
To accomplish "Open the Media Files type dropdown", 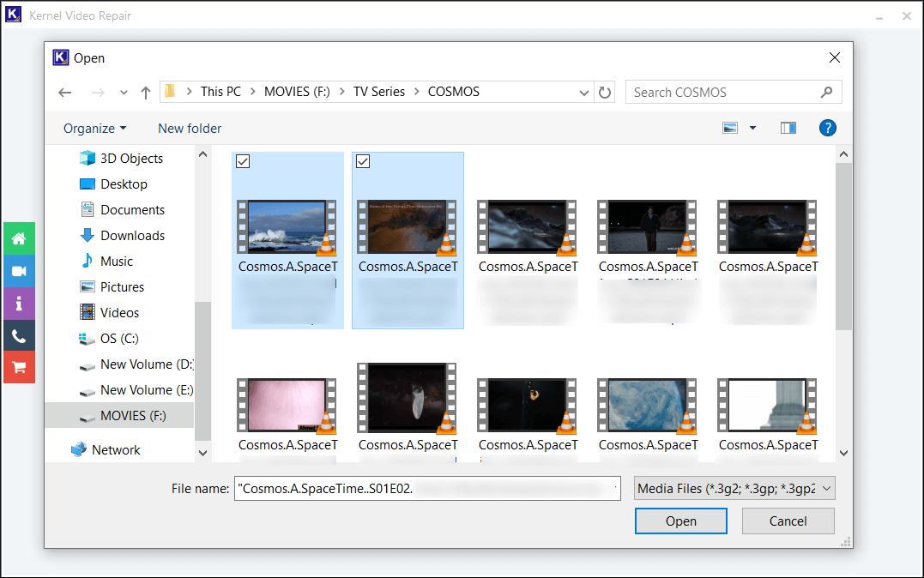I will coord(734,489).
